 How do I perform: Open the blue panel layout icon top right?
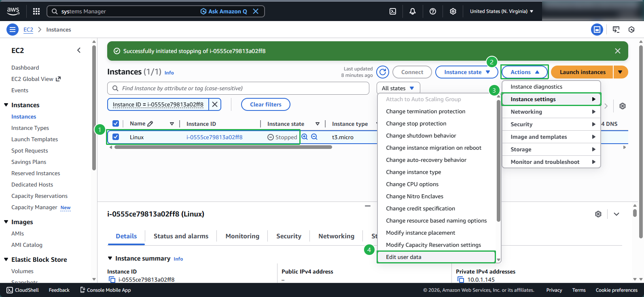click(597, 30)
